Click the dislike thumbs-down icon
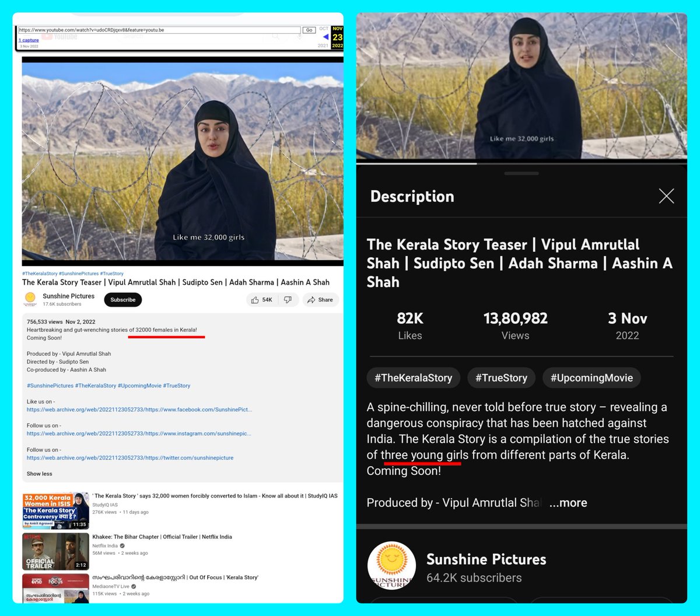 (288, 300)
